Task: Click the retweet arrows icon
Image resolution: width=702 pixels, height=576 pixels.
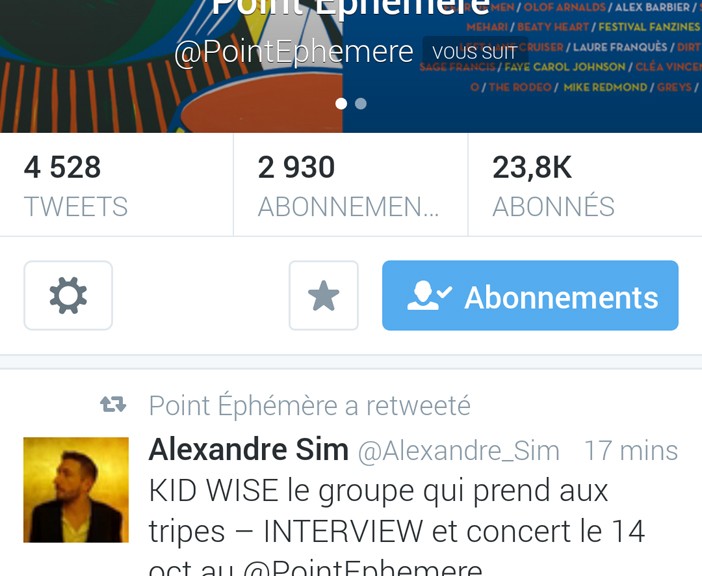Action: click(x=113, y=404)
